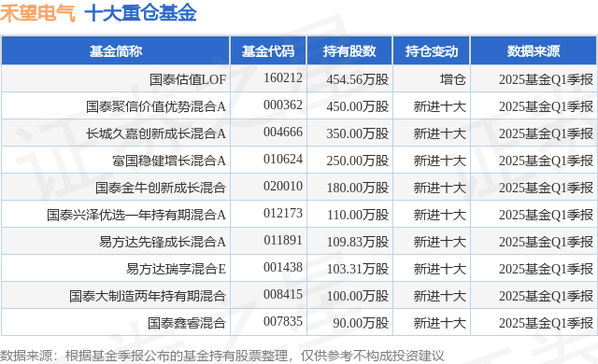Click the 国泰鑫睿混合 fund name
This screenshot has height=364, width=598.
187,323
